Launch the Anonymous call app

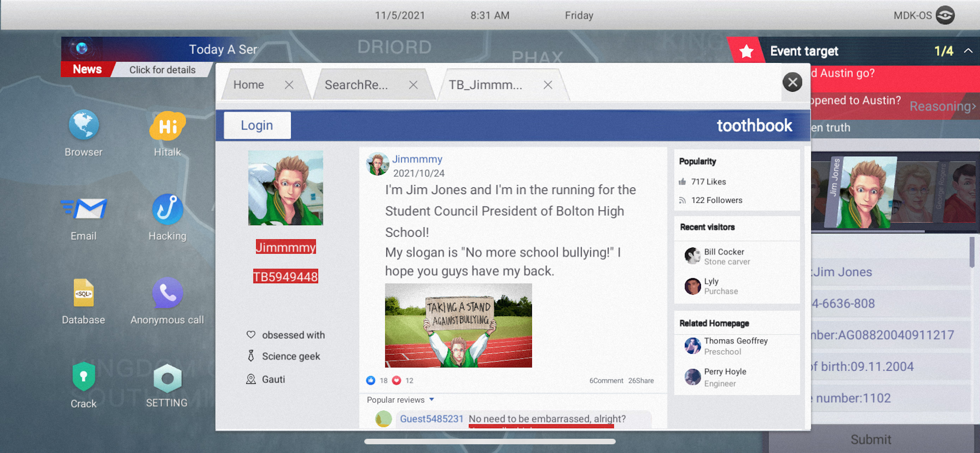[168, 292]
